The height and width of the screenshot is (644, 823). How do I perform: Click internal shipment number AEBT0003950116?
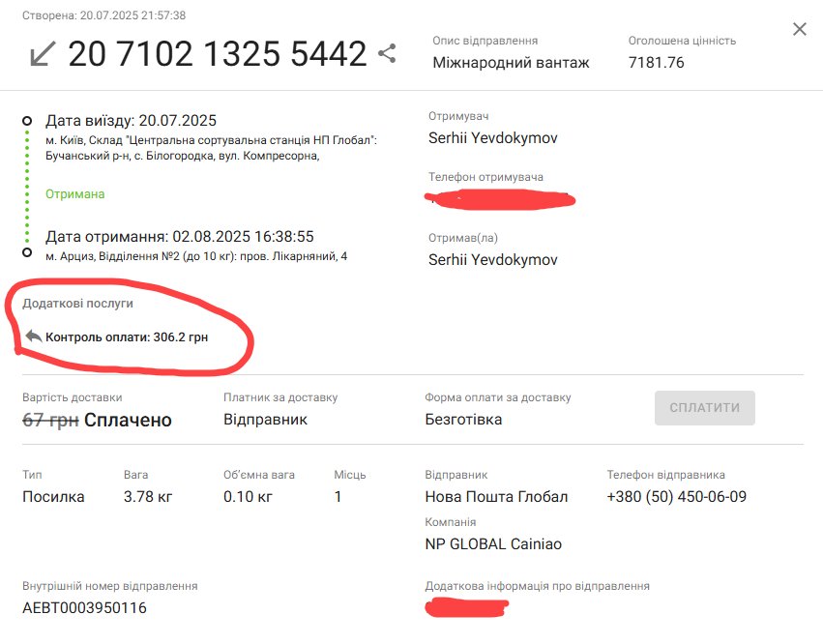coord(84,608)
